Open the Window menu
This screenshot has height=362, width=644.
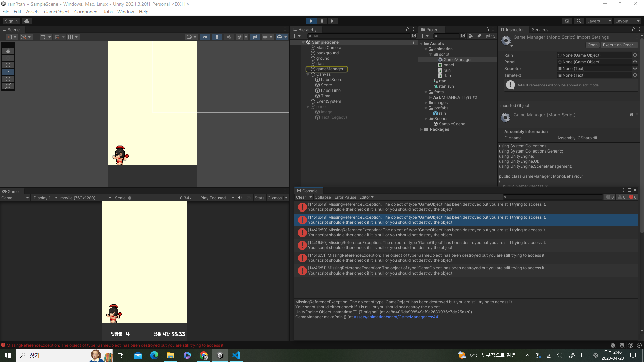[126, 12]
